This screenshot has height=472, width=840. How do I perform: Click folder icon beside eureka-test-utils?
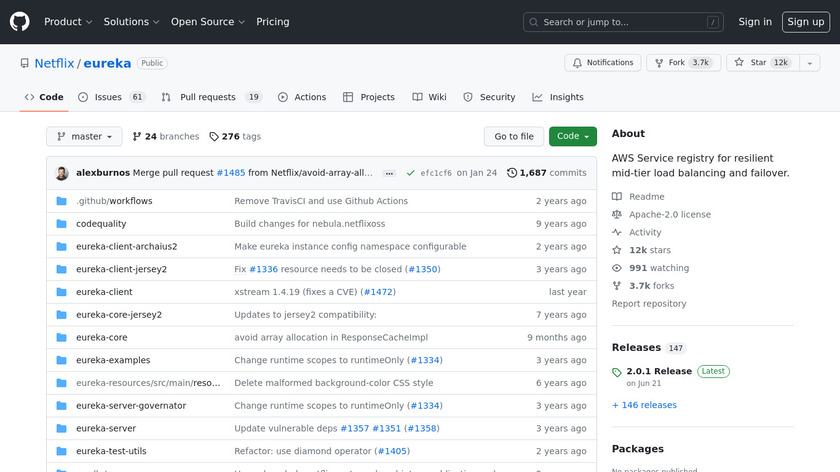(x=62, y=451)
